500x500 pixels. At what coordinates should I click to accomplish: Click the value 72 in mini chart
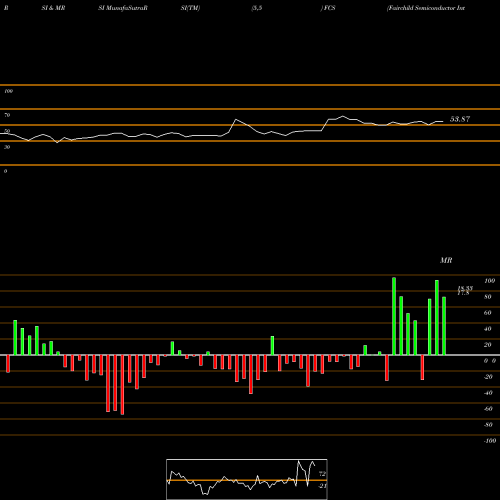coord(322,474)
